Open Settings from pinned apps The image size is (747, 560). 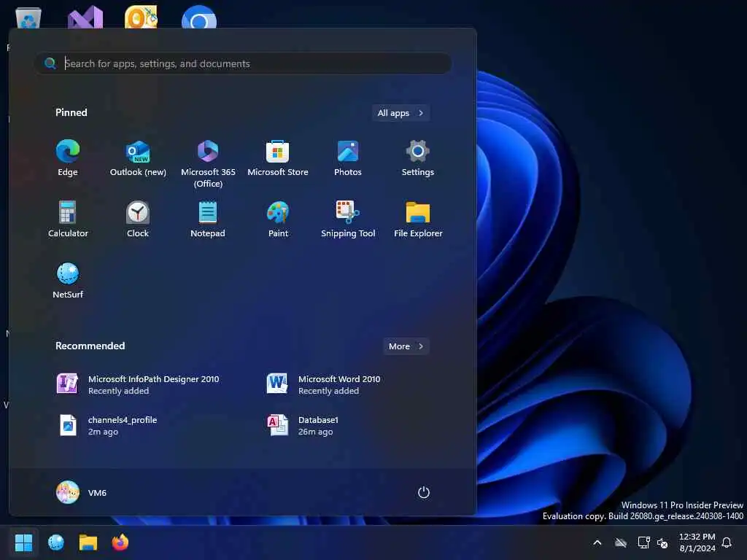pos(418,158)
